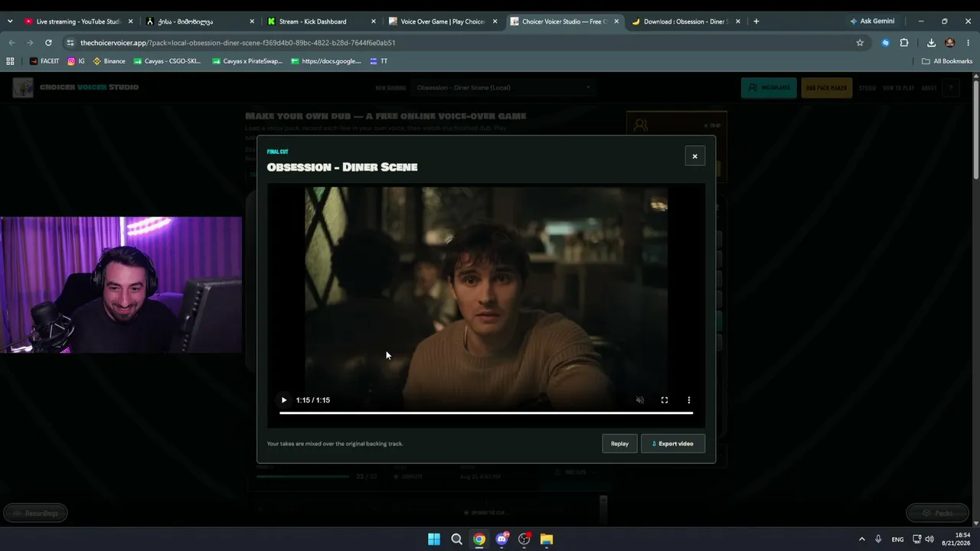Open the Packs panel
The height and width of the screenshot is (551, 980).
point(937,513)
